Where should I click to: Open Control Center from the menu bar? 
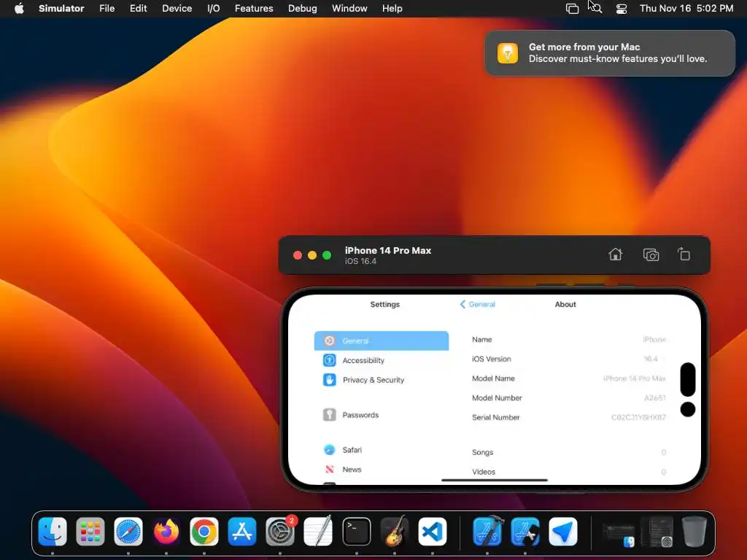pos(622,9)
